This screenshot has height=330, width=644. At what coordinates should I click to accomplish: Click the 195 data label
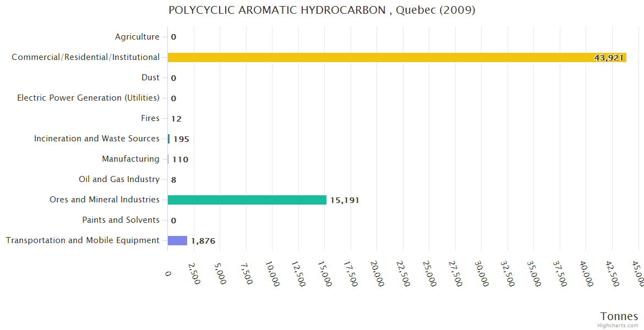[x=181, y=139]
